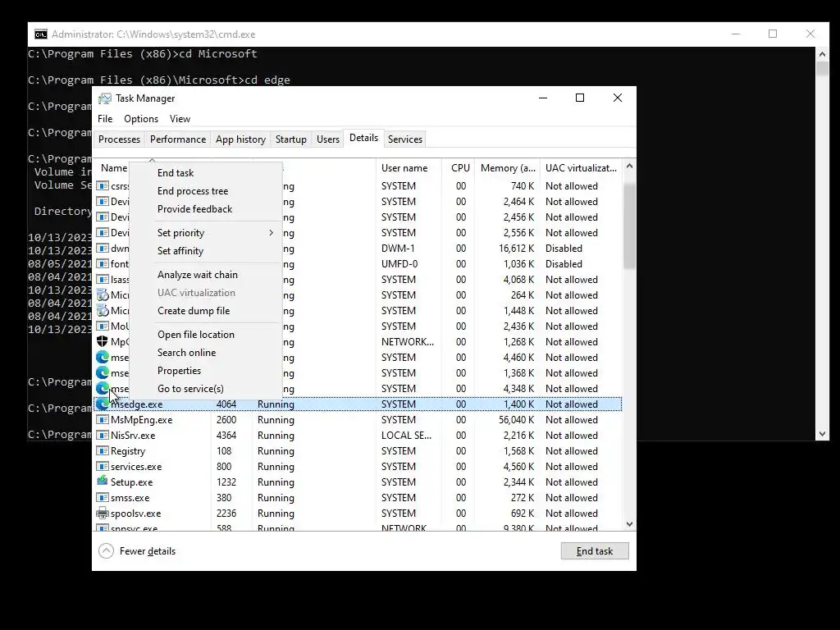Click the NisSrv.exe process icon
Image resolution: width=840 pixels, height=630 pixels.
coord(103,436)
